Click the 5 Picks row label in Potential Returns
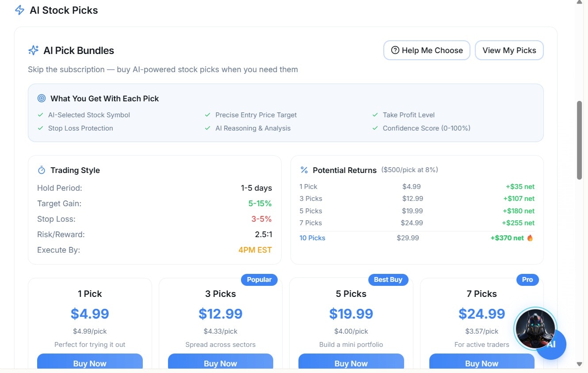 (x=311, y=211)
